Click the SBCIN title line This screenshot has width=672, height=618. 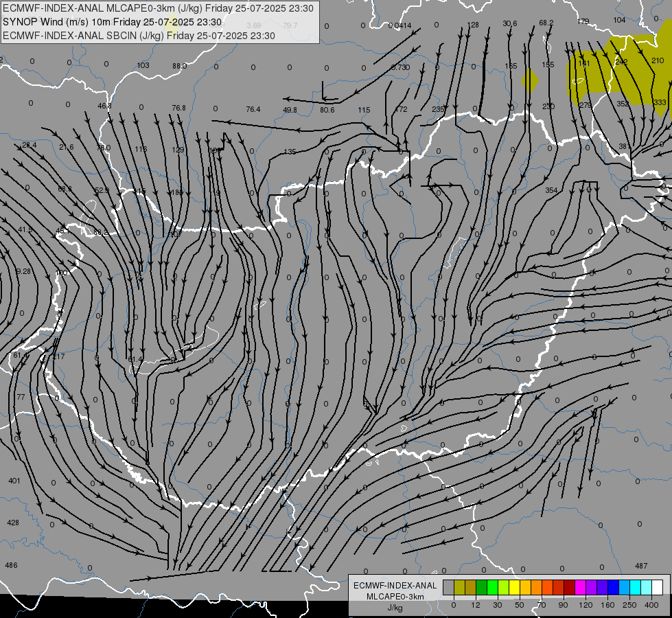tap(139, 36)
